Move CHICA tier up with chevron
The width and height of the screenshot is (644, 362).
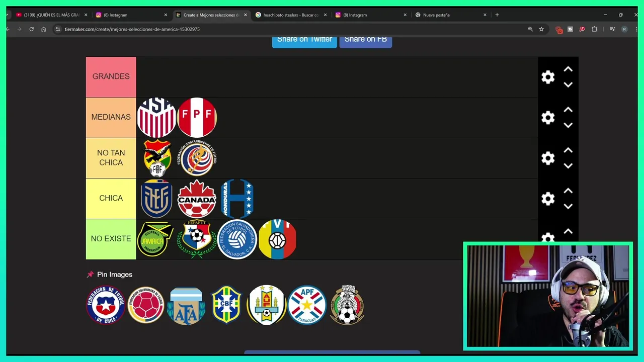click(568, 191)
